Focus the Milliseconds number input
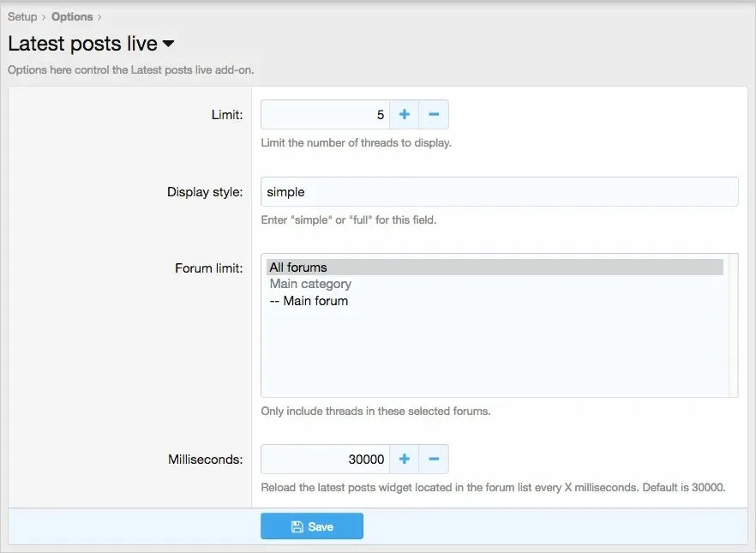 [x=326, y=460]
